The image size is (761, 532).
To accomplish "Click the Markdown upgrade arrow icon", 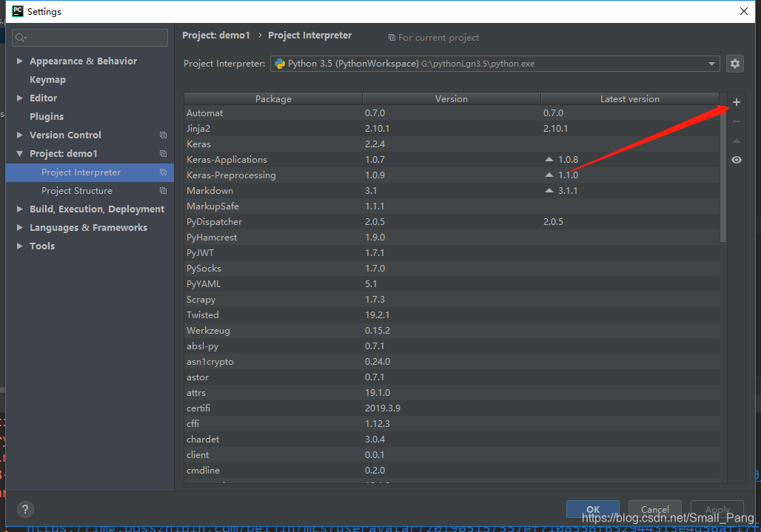I will [549, 190].
